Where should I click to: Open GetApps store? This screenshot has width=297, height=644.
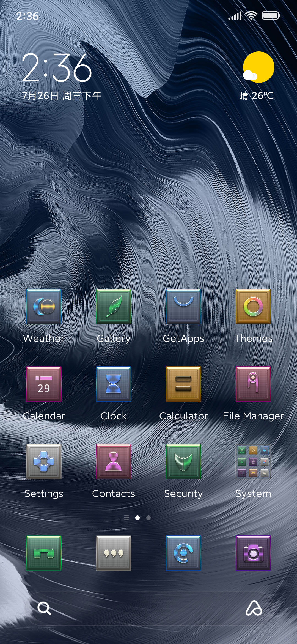click(183, 306)
